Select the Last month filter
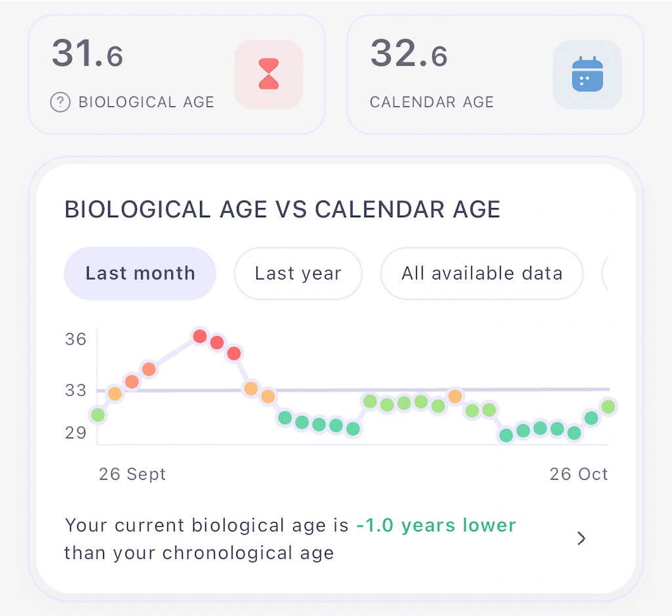Viewport: 672px width, 616px height. tap(140, 274)
